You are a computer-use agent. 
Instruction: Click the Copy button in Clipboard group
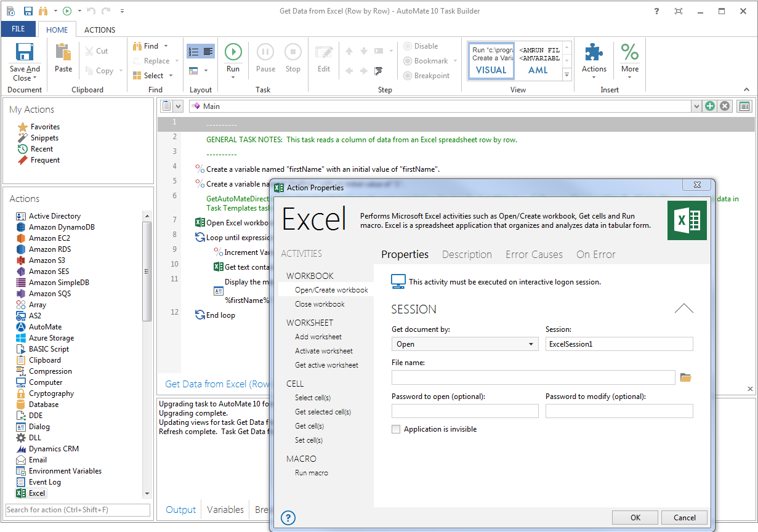pos(100,71)
